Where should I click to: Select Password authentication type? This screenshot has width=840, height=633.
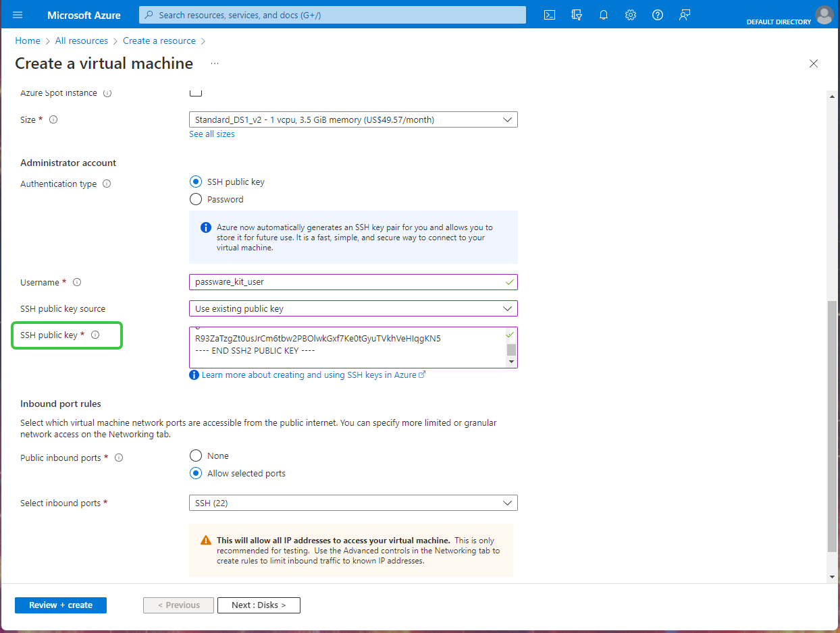pos(196,199)
